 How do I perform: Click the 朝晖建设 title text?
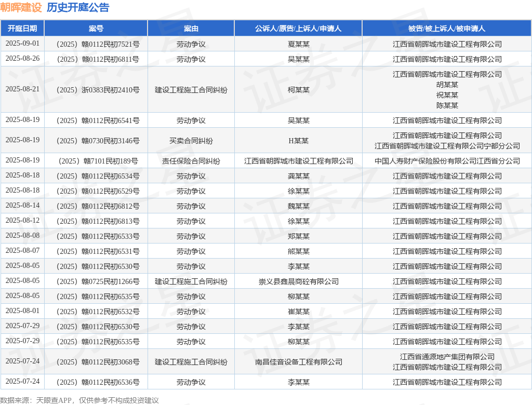coord(21,7)
